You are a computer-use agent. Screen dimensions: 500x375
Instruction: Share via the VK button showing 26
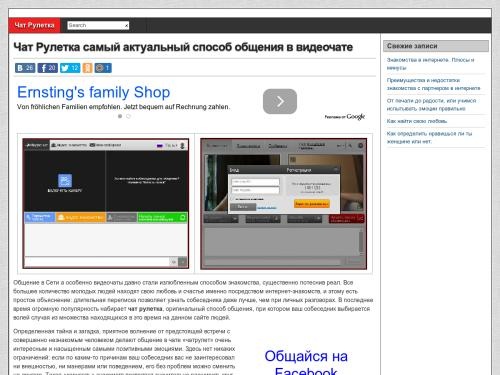[x=25, y=68]
